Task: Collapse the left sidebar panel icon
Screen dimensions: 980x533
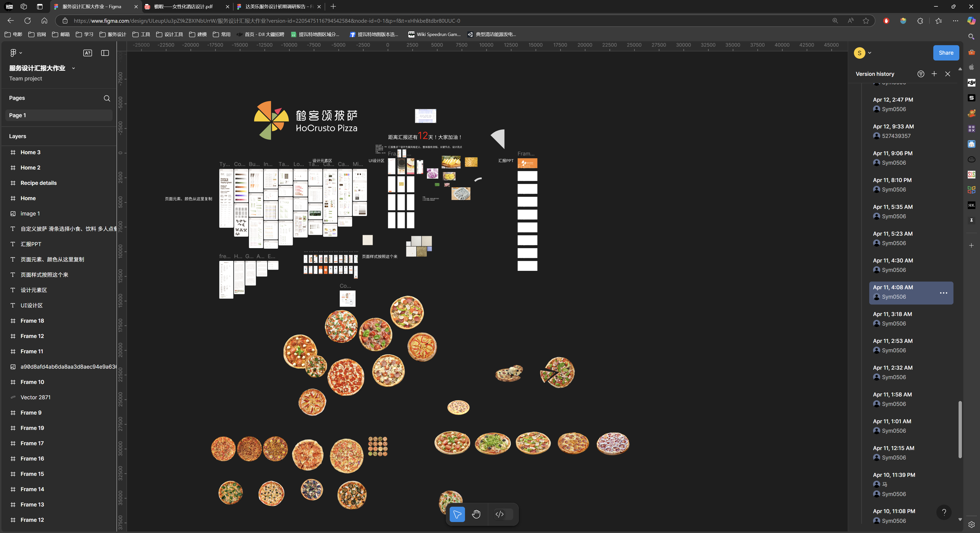Action: click(105, 53)
